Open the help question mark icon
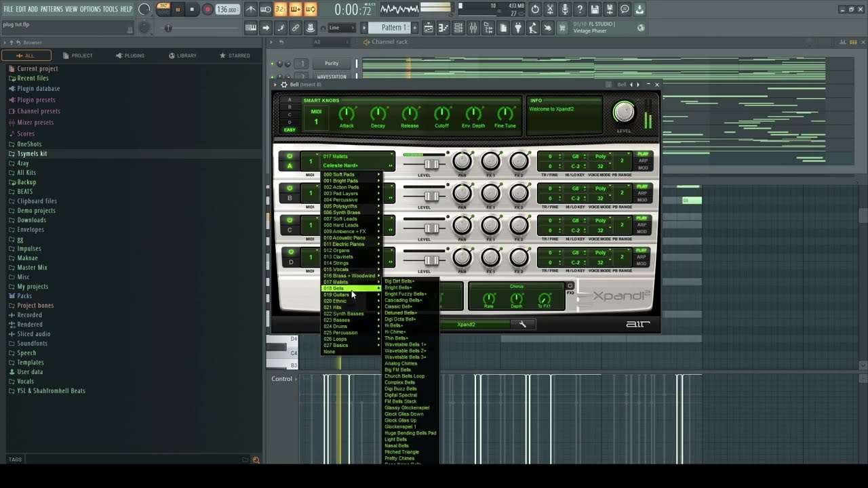The width and height of the screenshot is (868, 488). (x=580, y=9)
